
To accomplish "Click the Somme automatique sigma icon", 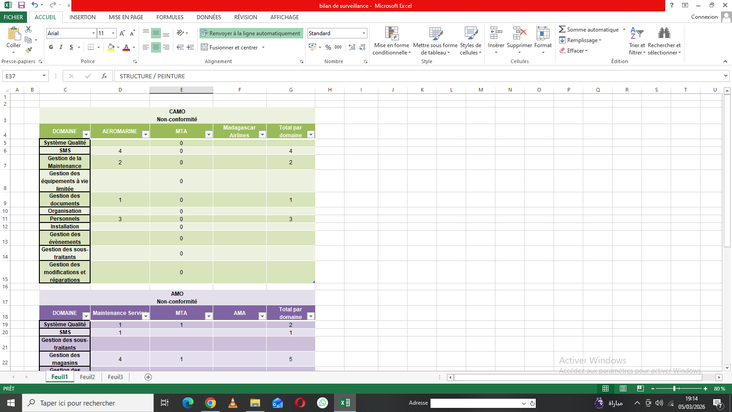I will 562,29.
